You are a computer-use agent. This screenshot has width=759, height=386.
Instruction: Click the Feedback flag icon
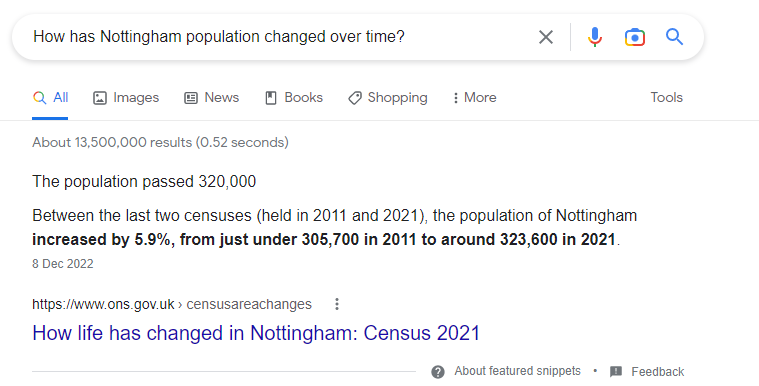click(616, 371)
